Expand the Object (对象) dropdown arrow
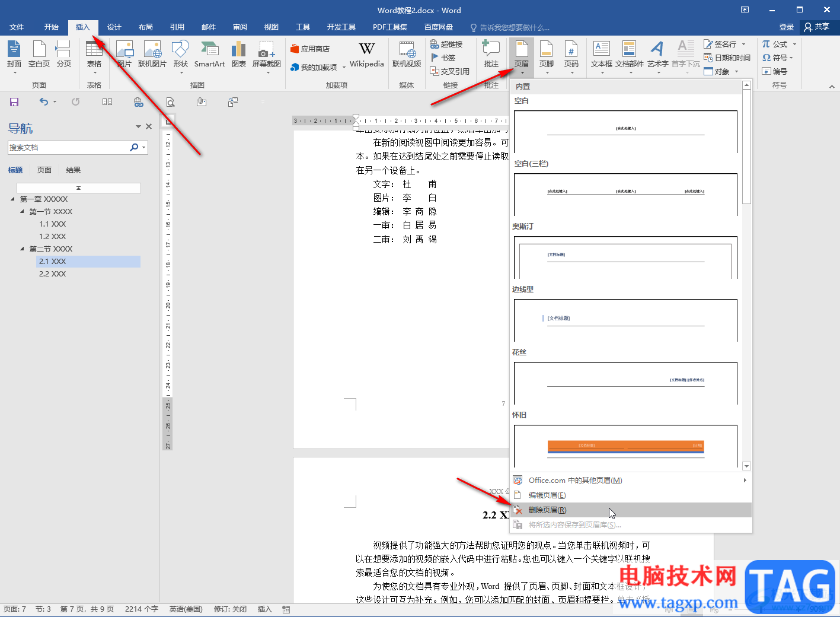Image resolution: width=840 pixels, height=617 pixels. [x=737, y=72]
